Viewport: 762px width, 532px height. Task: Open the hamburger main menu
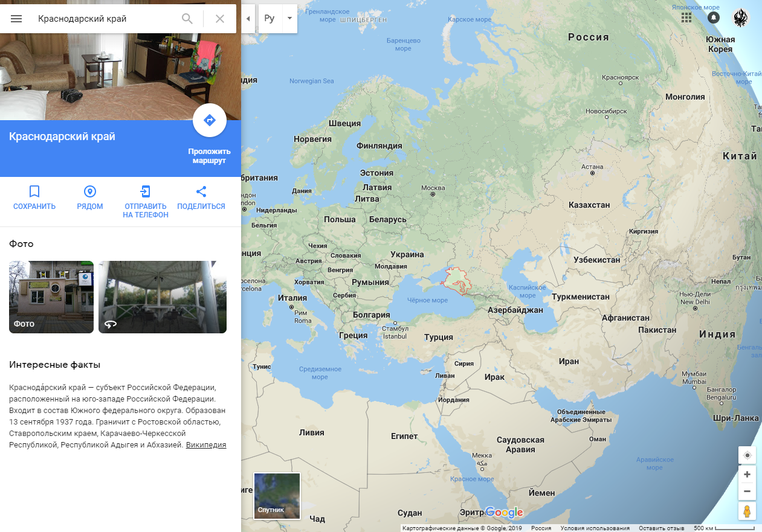click(16, 19)
